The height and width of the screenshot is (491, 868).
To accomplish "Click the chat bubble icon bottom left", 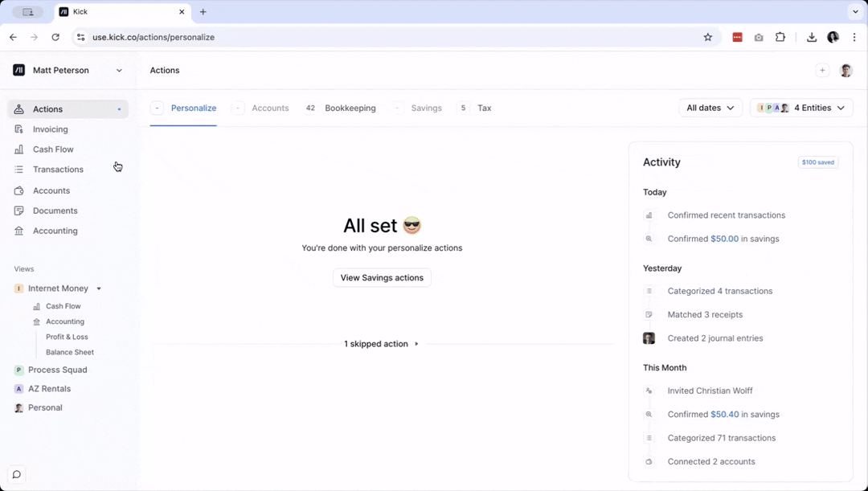I will pos(16,475).
